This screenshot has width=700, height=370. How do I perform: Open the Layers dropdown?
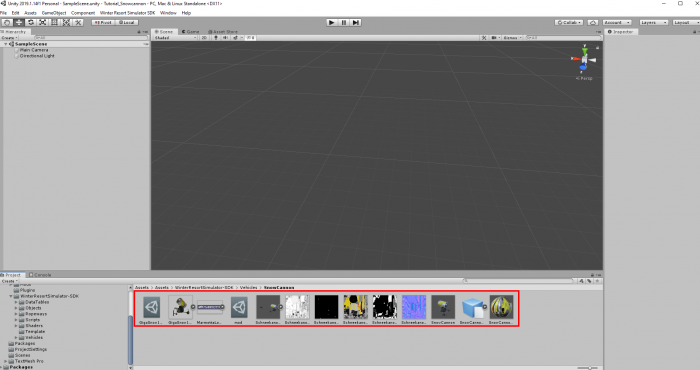point(654,22)
